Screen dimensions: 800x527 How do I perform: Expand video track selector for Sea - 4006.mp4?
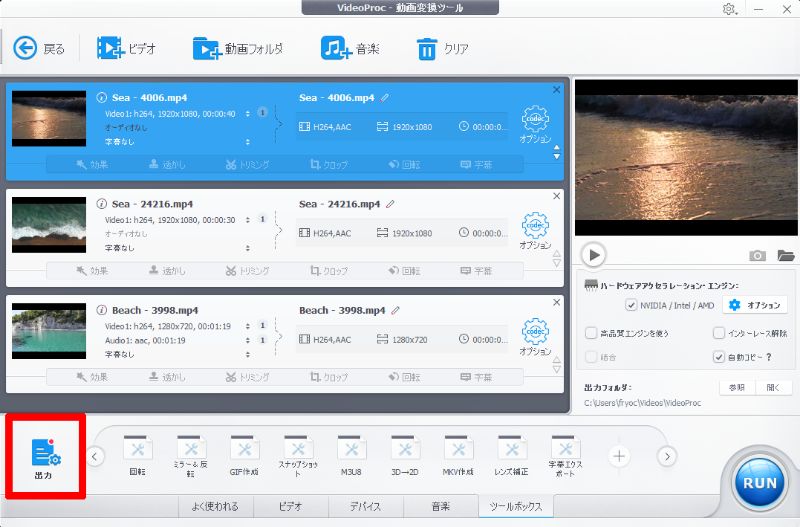(x=247, y=113)
